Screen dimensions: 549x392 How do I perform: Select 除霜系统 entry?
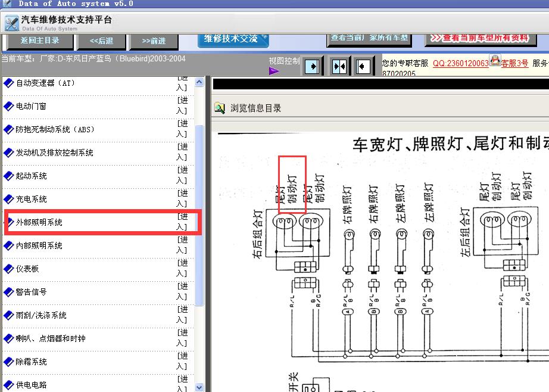pos(31,362)
